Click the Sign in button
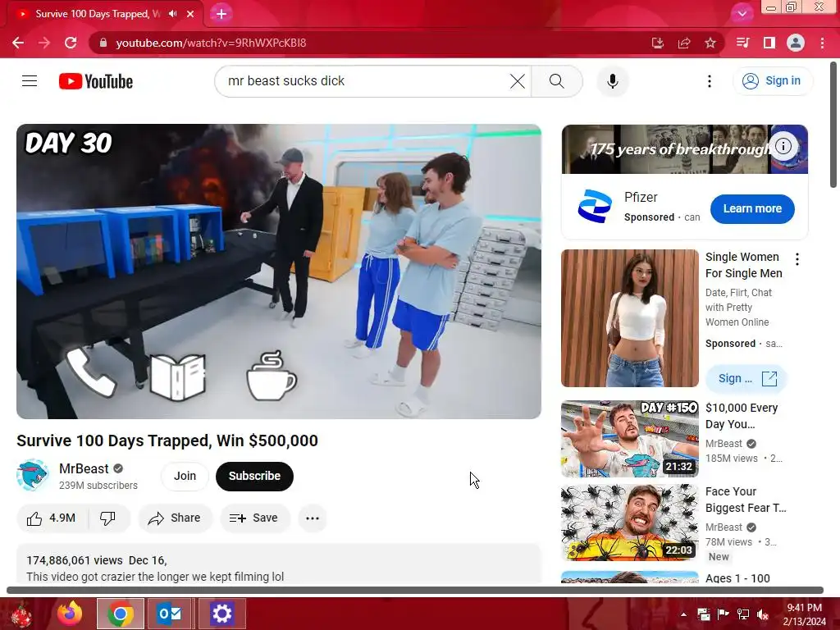Viewport: 840px width, 630px height. pyautogui.click(x=772, y=81)
